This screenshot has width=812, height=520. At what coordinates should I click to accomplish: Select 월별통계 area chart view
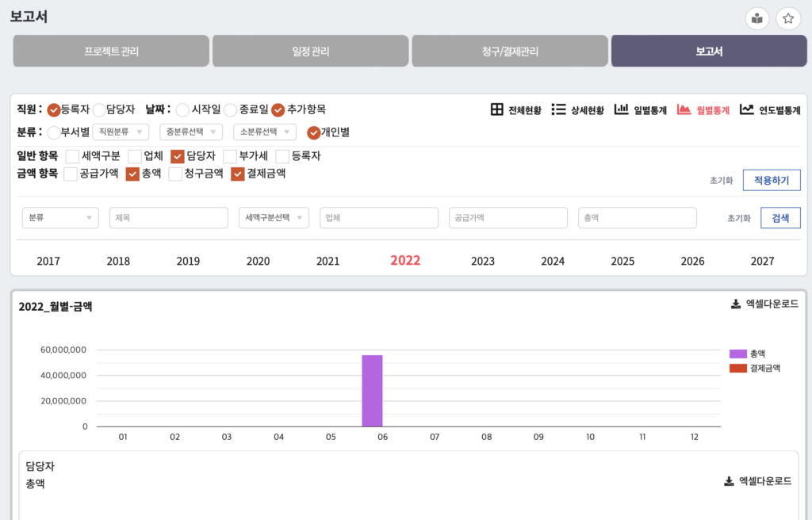coord(684,110)
